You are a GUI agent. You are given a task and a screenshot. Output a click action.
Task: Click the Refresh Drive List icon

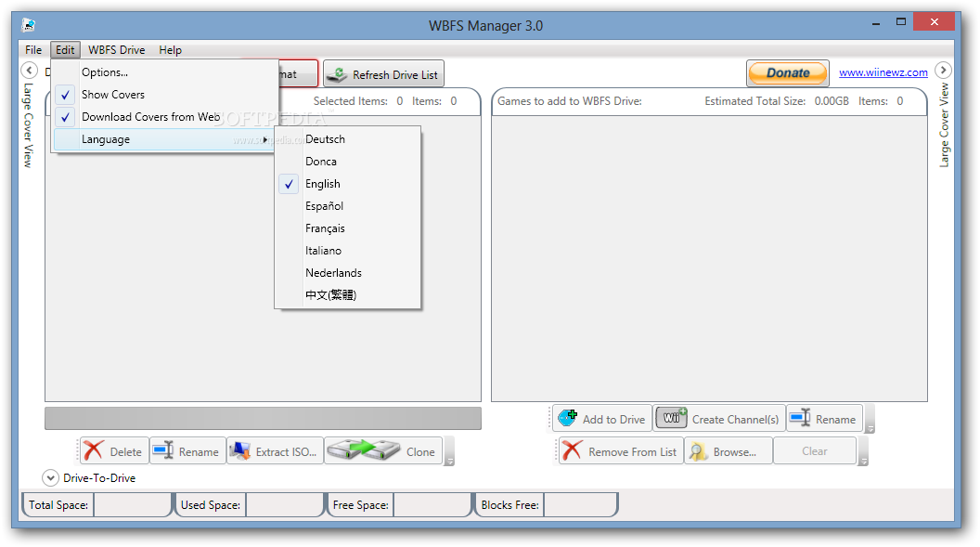click(x=338, y=74)
